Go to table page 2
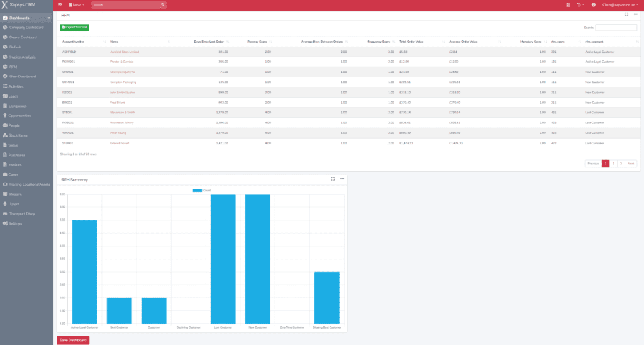 613,164
